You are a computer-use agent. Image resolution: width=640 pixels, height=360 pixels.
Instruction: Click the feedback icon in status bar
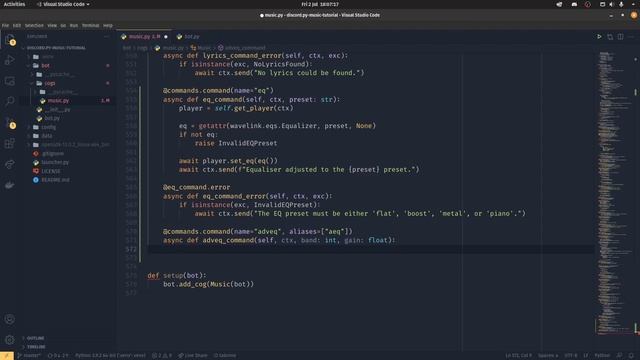(x=620, y=356)
